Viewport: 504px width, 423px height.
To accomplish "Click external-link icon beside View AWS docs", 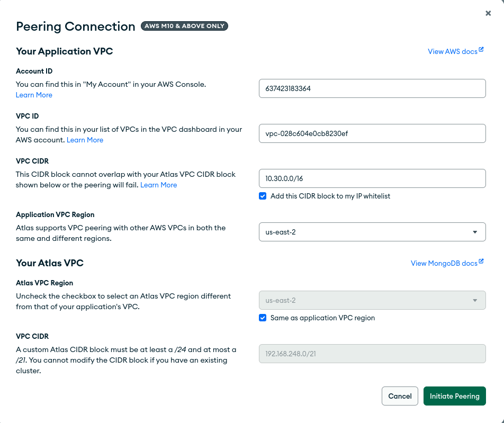I will pos(481,50).
